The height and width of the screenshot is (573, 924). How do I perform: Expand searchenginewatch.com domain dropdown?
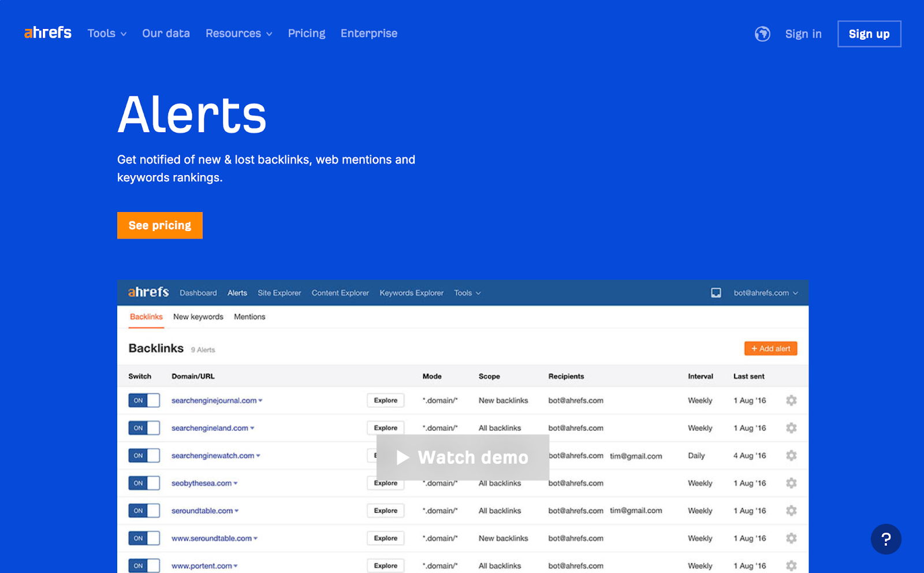pyautogui.click(x=258, y=456)
